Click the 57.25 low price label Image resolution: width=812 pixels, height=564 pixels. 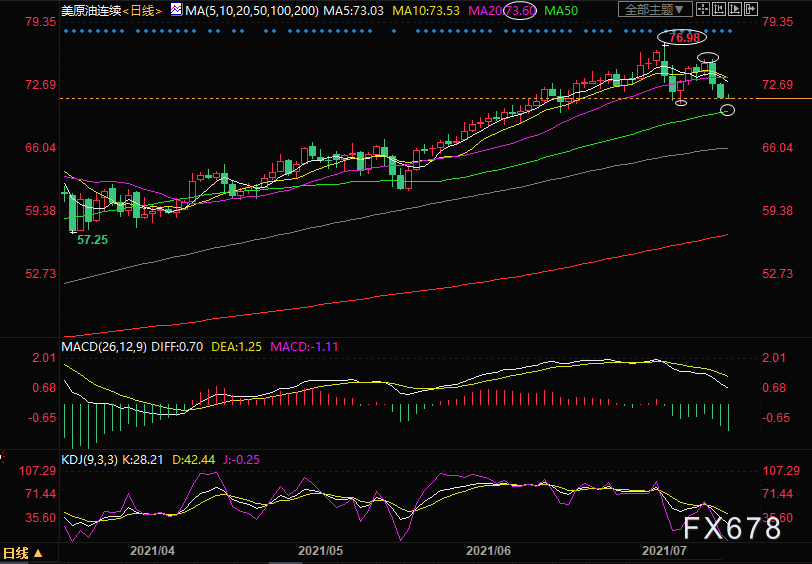pos(93,240)
